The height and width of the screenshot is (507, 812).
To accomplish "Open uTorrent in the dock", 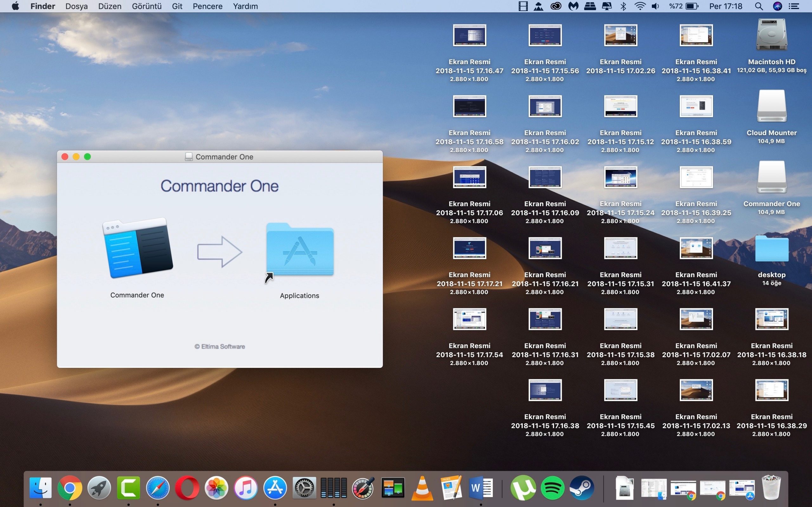I will point(523,488).
